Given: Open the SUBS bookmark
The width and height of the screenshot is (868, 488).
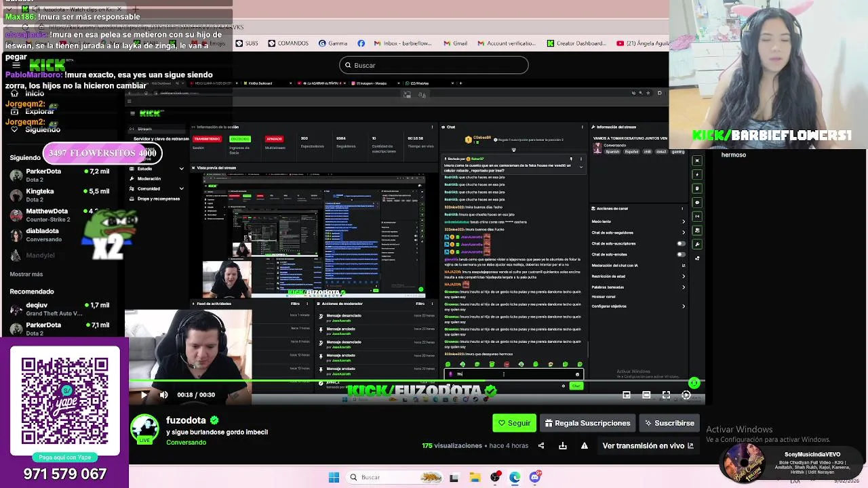Looking at the screenshot, I should tap(247, 43).
